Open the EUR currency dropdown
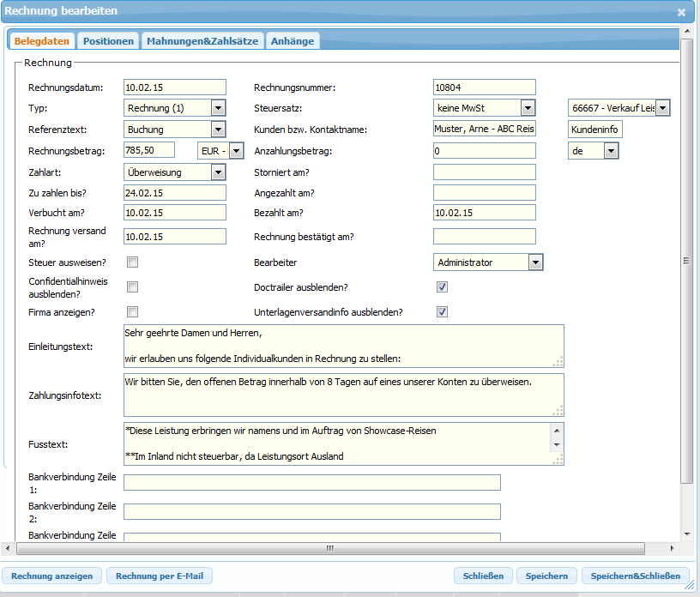Image resolution: width=700 pixels, height=597 pixels. pos(236,151)
